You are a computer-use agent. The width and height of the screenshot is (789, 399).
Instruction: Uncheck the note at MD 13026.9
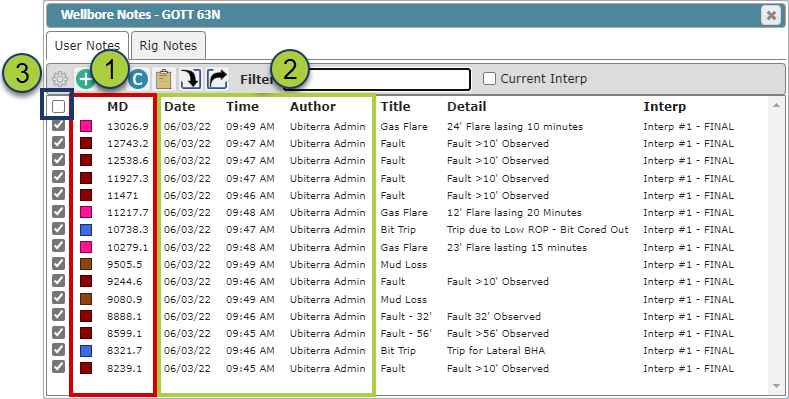point(58,125)
